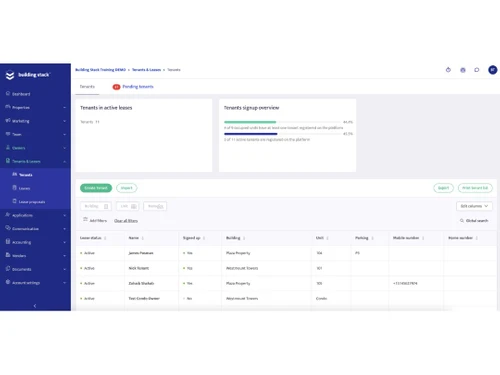Click the mobile number in the third row
Image resolution: width=500 pixels, height=375 pixels.
coord(405,283)
